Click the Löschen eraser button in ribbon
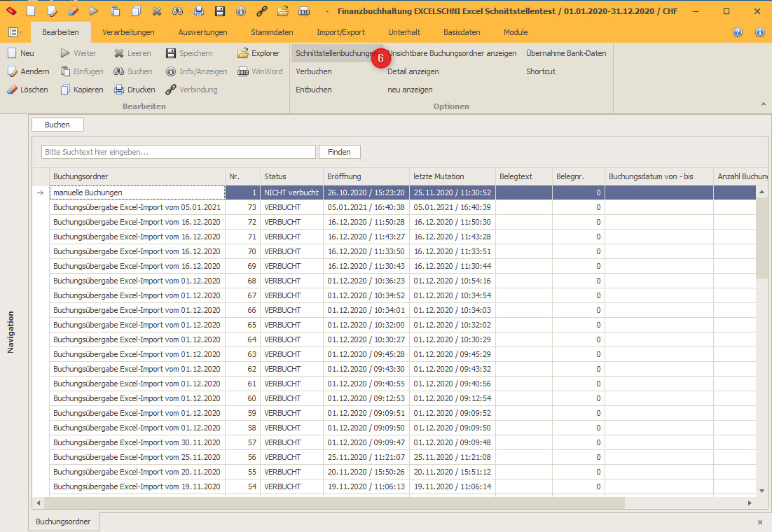772x532 pixels. [x=27, y=90]
